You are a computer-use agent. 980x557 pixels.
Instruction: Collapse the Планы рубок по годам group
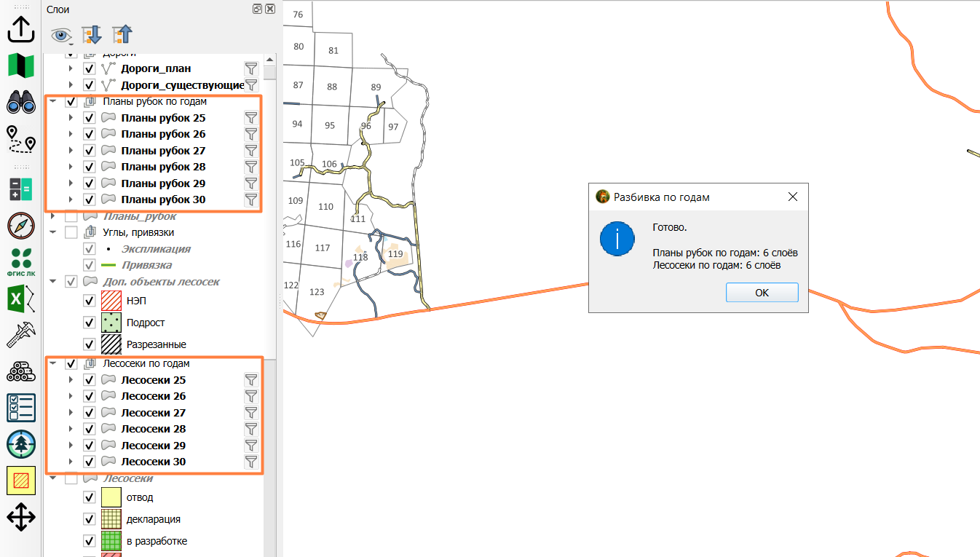pyautogui.click(x=53, y=102)
